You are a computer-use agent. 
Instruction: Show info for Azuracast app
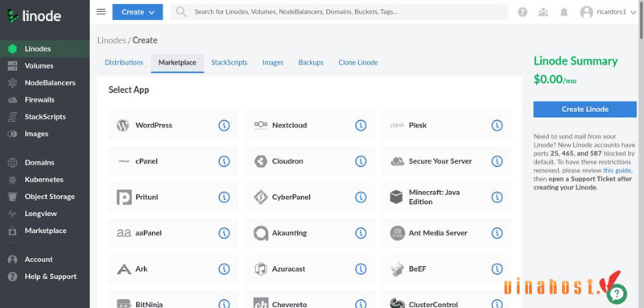tap(361, 269)
